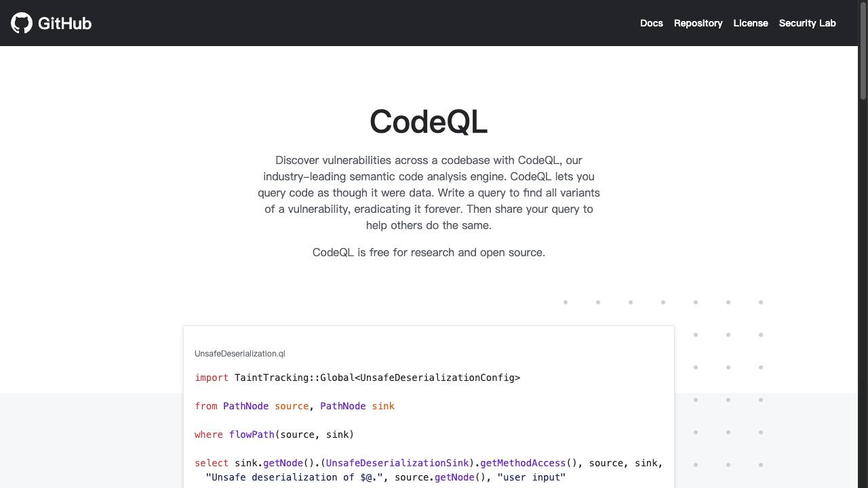Click the 'CodeQL is free for research and open source.' sentence
Viewport: 868px width, 488px height.
pos(429,252)
